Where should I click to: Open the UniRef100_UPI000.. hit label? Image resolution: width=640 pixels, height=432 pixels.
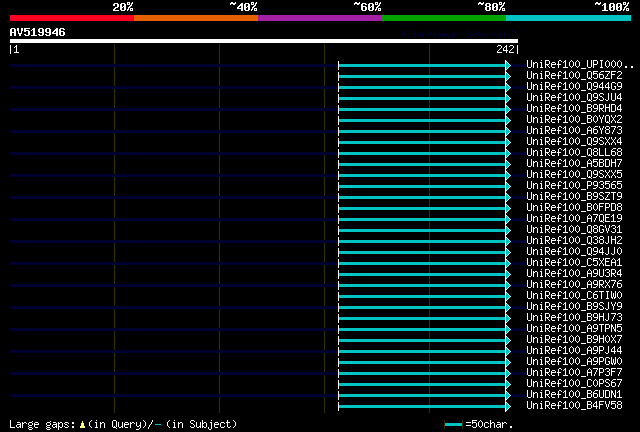point(580,65)
